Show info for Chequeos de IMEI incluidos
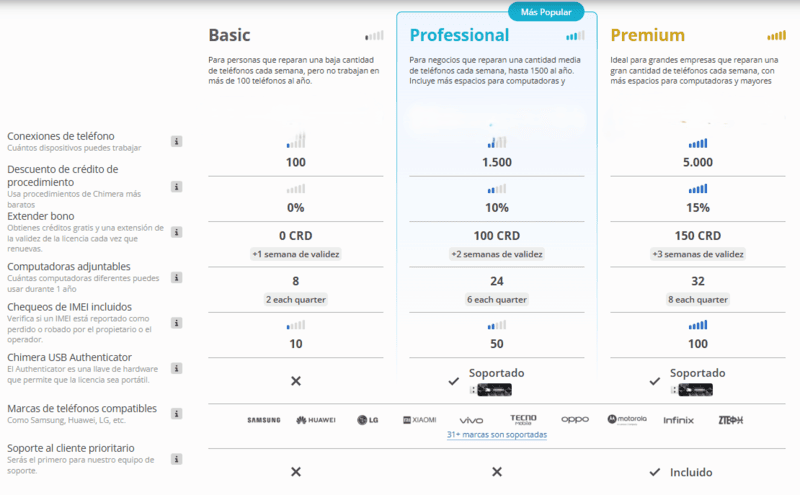800x495 pixels. [x=177, y=321]
